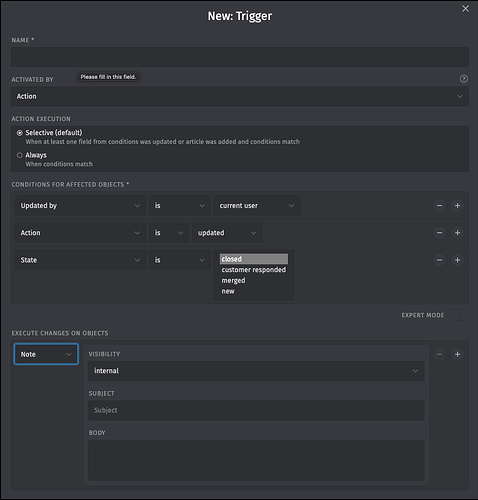Focus the Name text field
Viewport: 478px width, 500px height.
tap(240, 57)
